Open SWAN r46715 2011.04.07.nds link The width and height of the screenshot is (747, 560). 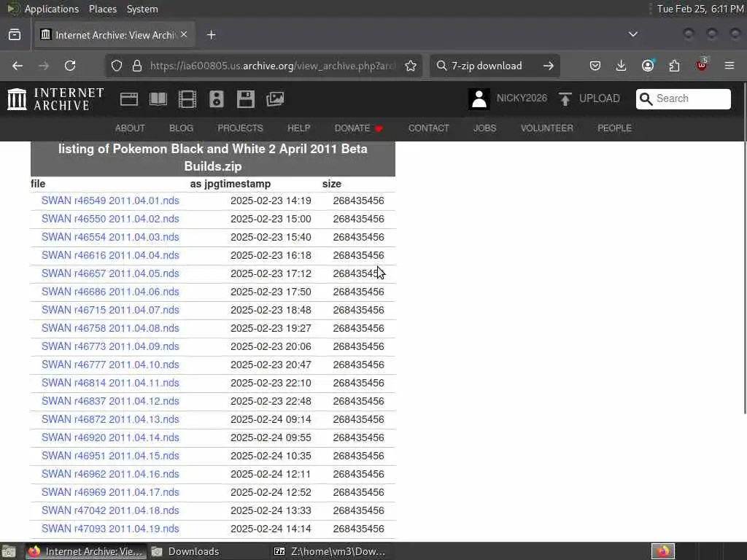110,310
